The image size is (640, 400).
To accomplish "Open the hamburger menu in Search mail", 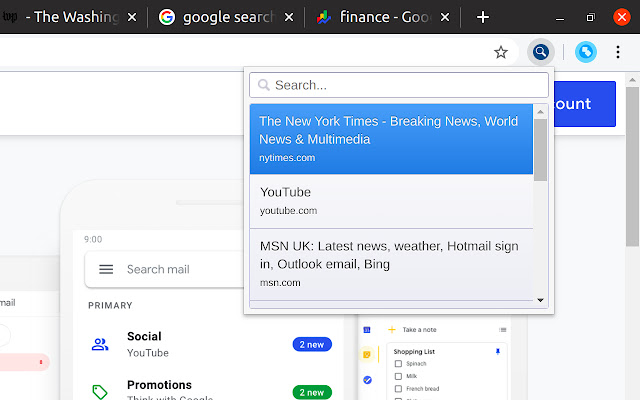I will click(106, 269).
